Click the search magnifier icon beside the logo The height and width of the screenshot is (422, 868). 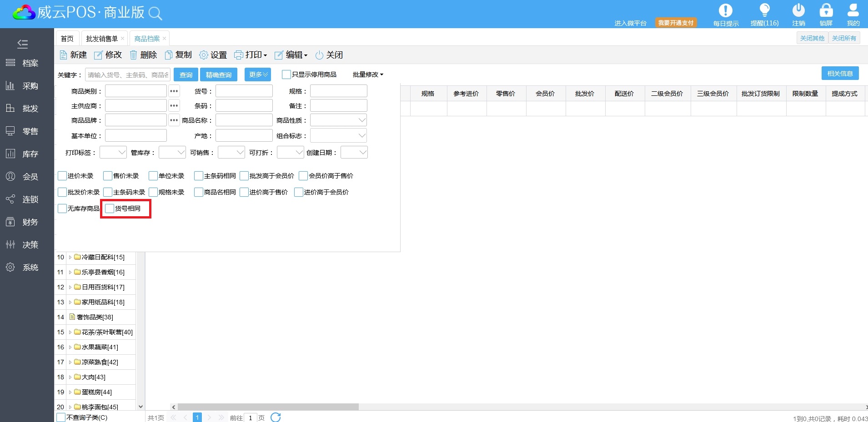point(155,14)
